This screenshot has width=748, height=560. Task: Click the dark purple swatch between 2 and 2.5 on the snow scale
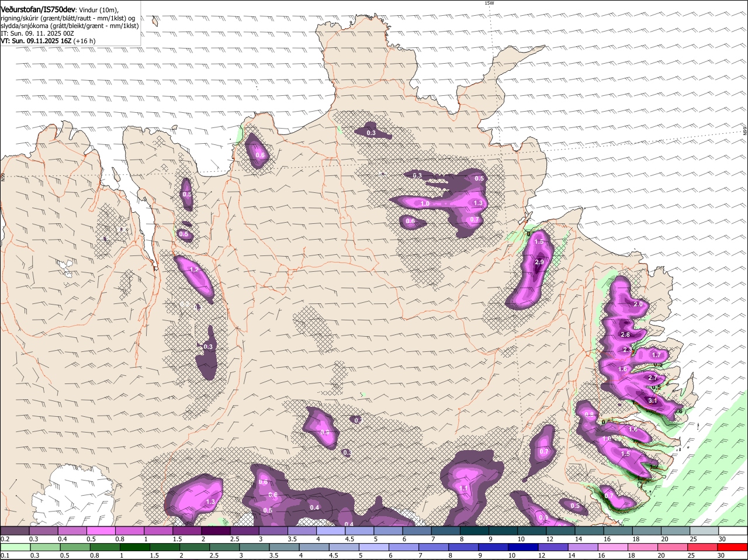pos(216,531)
